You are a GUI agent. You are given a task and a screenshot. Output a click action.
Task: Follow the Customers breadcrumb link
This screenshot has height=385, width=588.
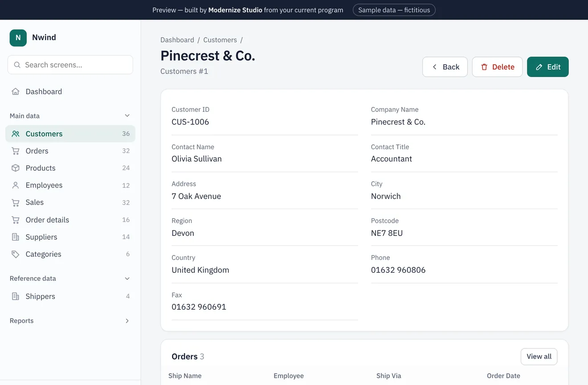[x=220, y=40]
